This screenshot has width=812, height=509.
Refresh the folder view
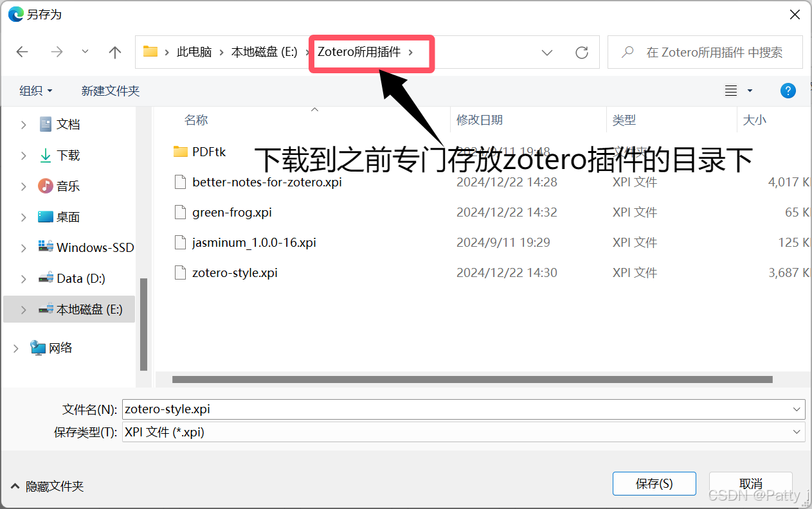point(582,53)
